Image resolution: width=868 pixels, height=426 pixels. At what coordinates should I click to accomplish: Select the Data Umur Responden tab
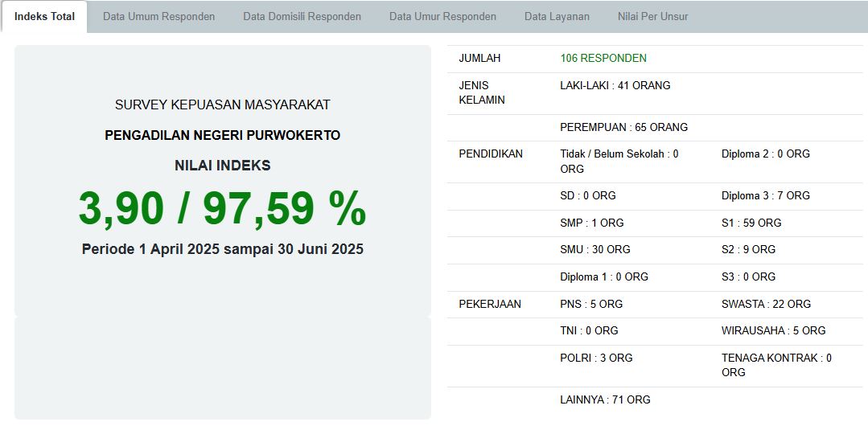point(442,16)
